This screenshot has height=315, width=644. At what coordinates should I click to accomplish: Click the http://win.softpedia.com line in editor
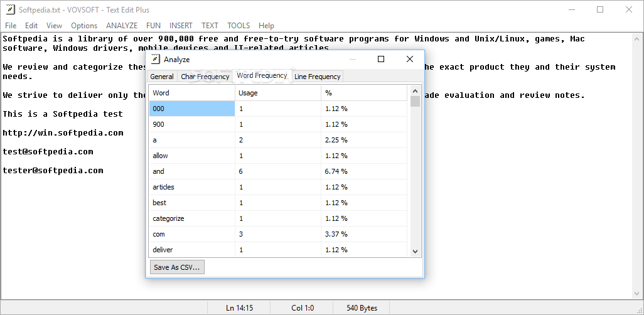[x=63, y=133]
